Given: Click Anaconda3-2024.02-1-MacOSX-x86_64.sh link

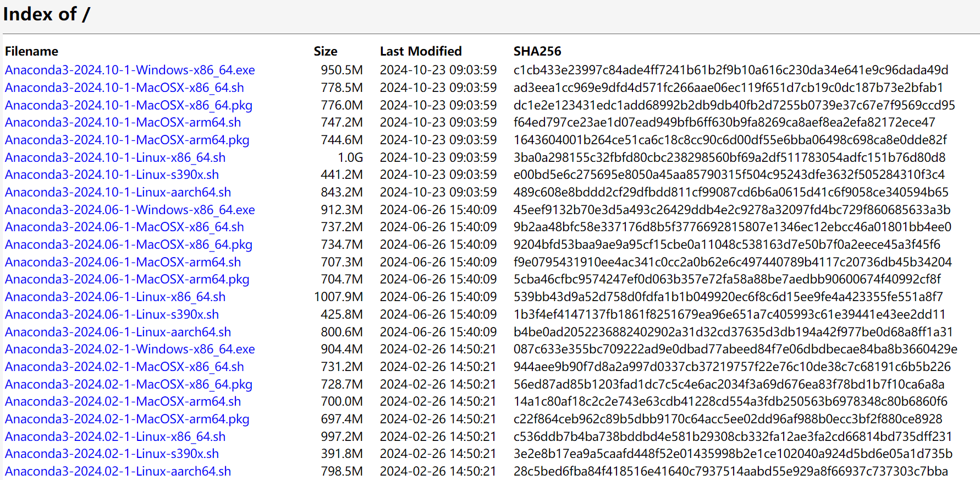Looking at the screenshot, I should tap(124, 367).
